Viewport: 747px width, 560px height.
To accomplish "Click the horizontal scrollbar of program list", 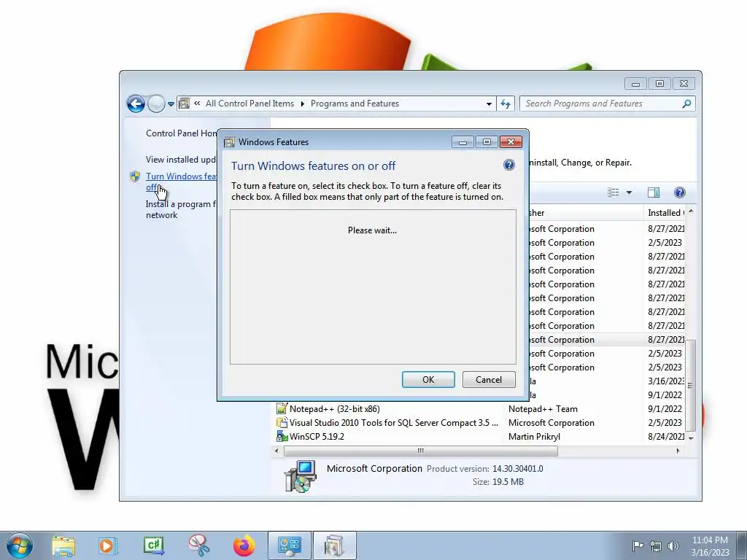I will (x=421, y=451).
